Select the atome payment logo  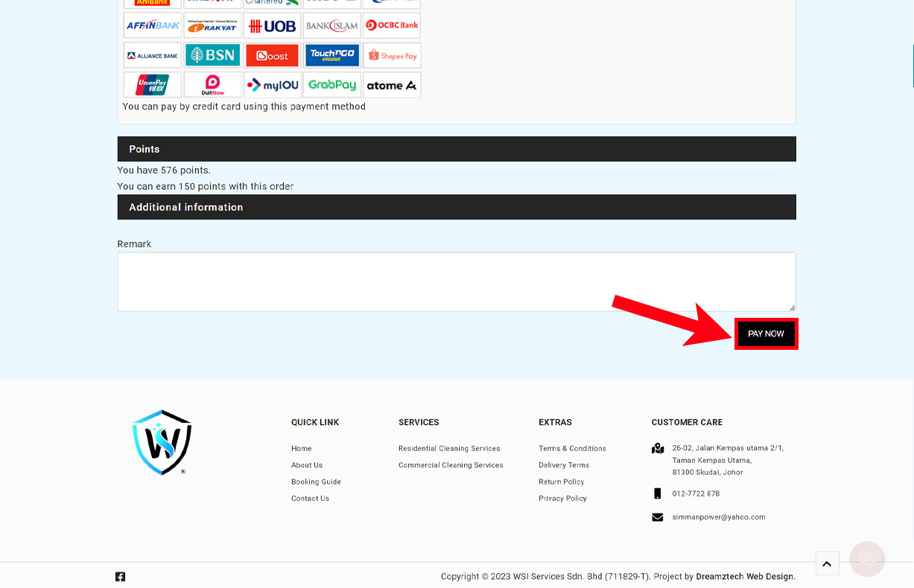[x=392, y=85]
